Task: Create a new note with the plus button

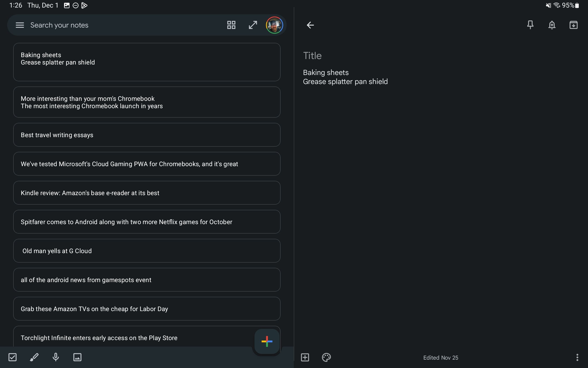Action: click(267, 342)
